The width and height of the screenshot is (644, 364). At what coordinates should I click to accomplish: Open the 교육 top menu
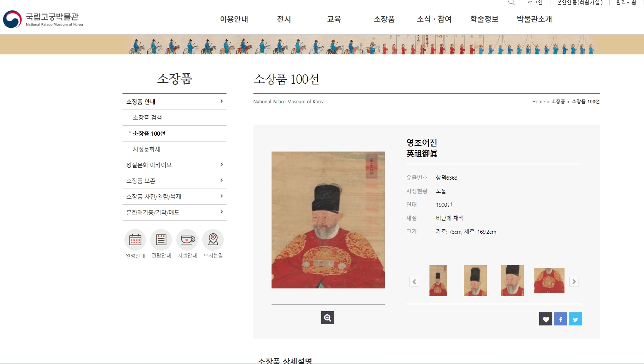click(x=334, y=19)
